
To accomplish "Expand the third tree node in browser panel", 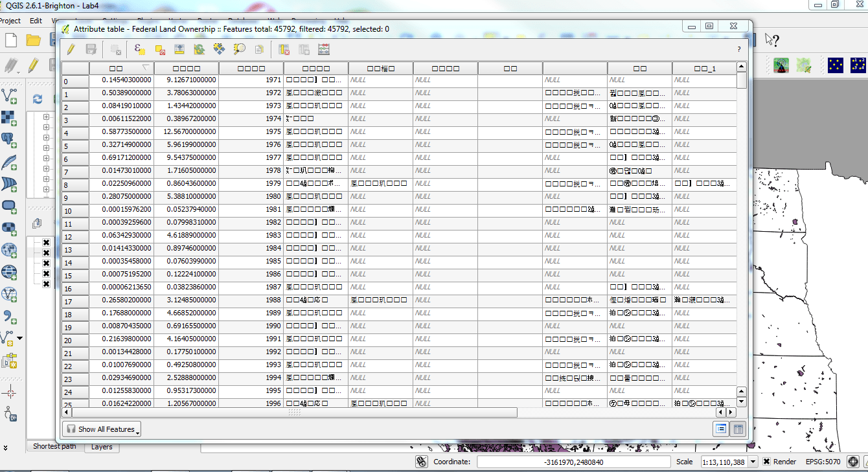I will coord(46,138).
